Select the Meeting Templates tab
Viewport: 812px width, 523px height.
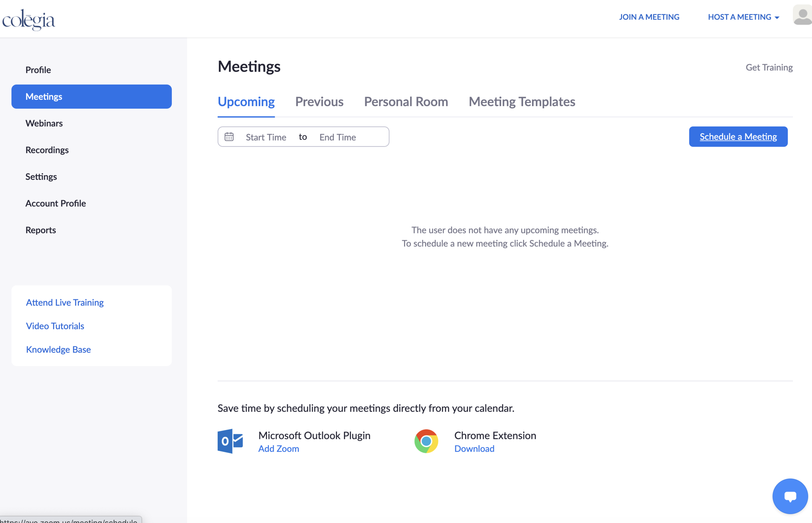click(x=521, y=102)
